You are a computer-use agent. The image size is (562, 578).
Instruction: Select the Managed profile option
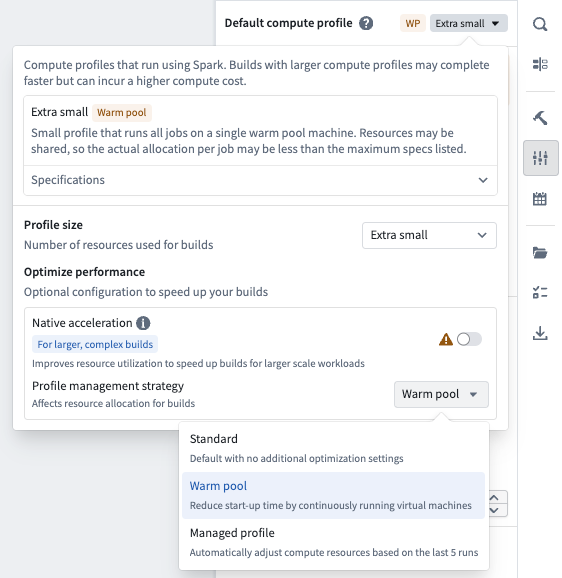pos(334,543)
